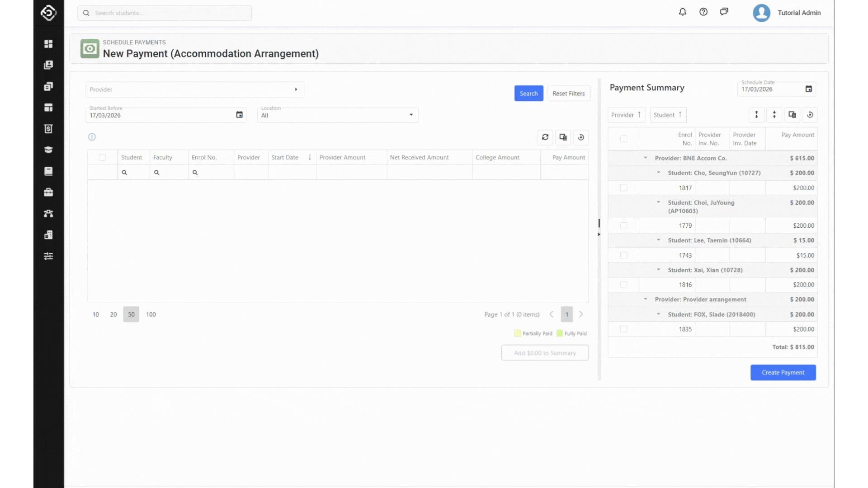Screen dimensions: 868x488
Task: Collapse the Provider: BNE Accom Co. group
Action: click(x=646, y=158)
